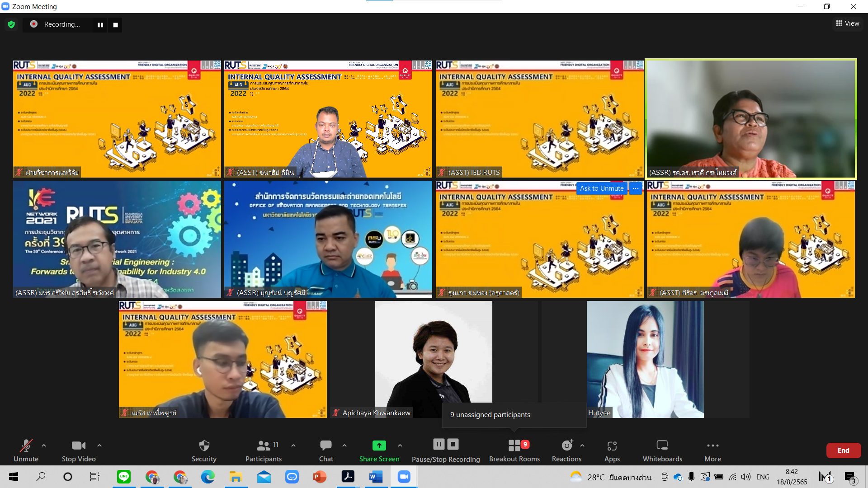Open PowerPoint from the taskbar

click(320, 477)
